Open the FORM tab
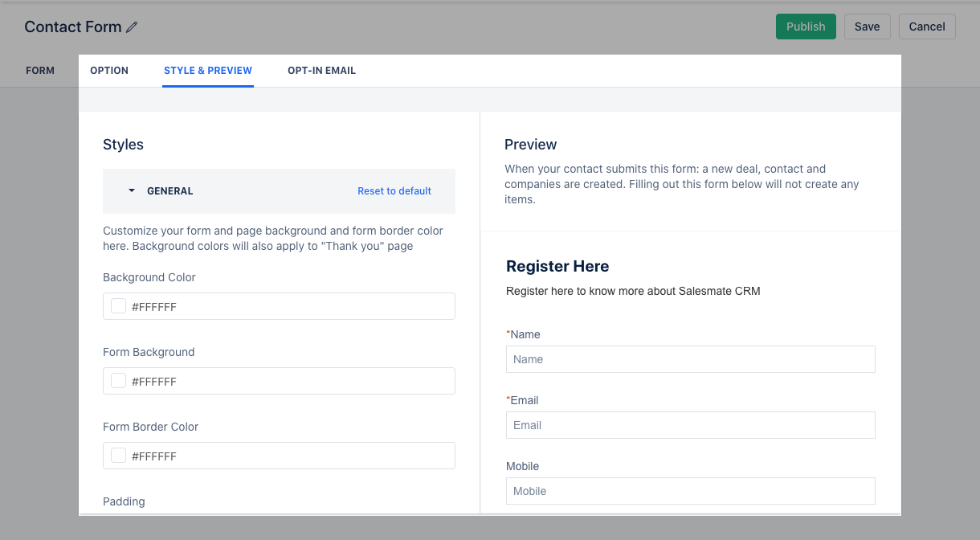This screenshot has width=980, height=540. click(40, 71)
